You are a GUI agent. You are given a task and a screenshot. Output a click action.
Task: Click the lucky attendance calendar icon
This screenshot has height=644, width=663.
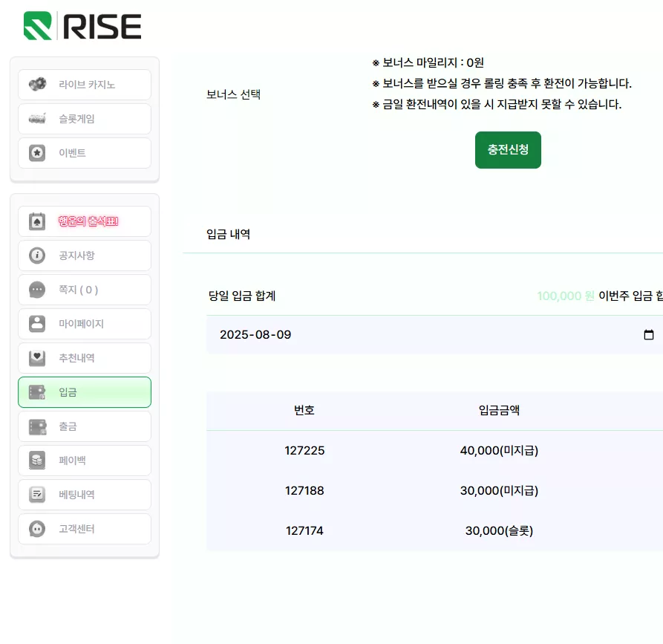pyautogui.click(x=37, y=221)
